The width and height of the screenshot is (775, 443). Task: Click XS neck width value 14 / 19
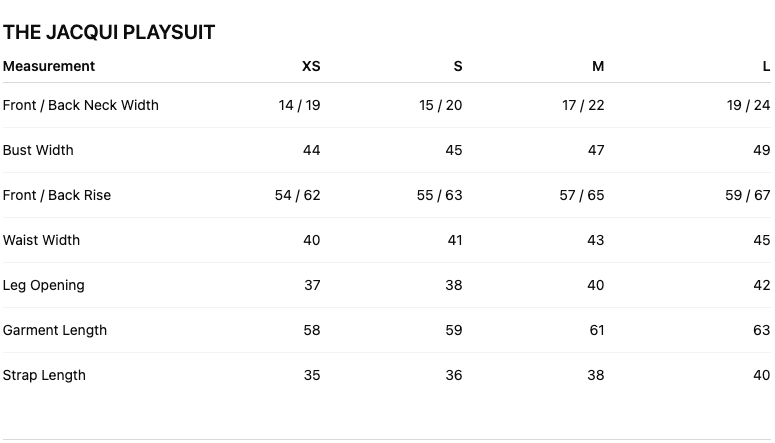pyautogui.click(x=299, y=105)
